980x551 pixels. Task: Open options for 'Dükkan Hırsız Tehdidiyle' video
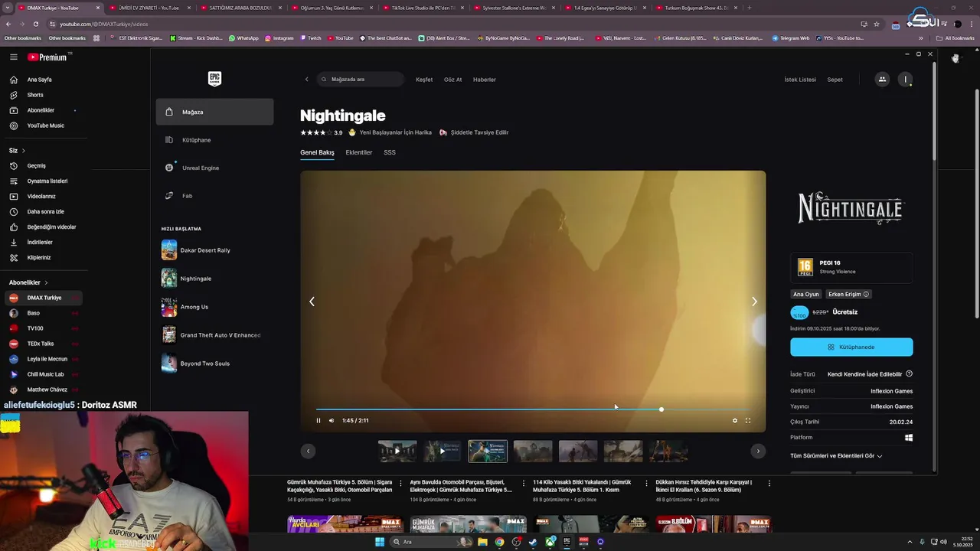point(769,483)
